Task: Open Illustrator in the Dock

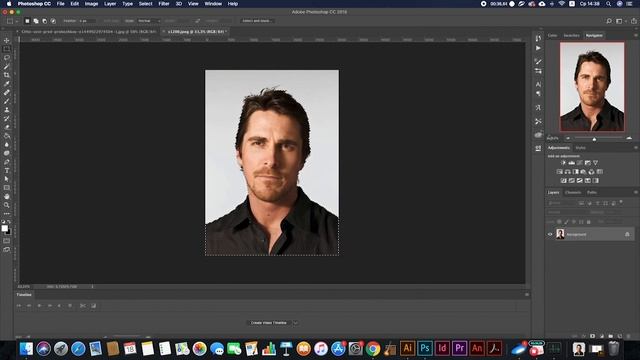Action: (x=407, y=349)
